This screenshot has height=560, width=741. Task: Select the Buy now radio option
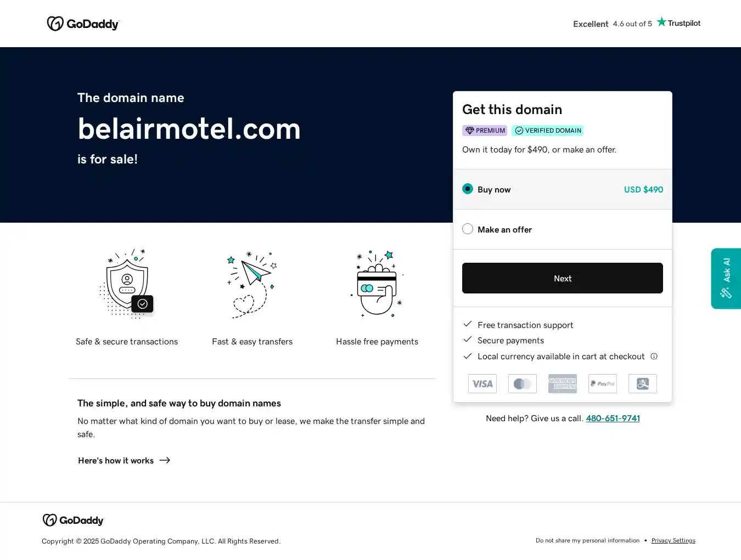click(x=468, y=189)
